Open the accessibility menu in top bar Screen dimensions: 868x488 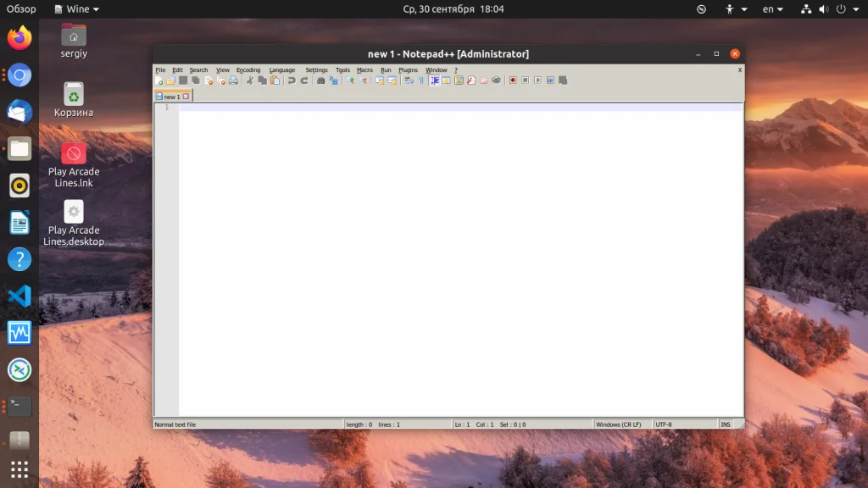(736, 8)
